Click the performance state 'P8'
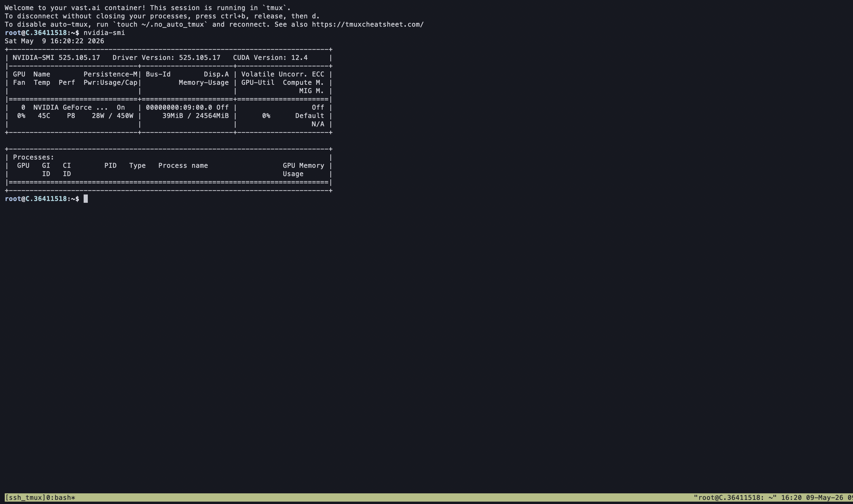The width and height of the screenshot is (853, 504). [x=71, y=116]
